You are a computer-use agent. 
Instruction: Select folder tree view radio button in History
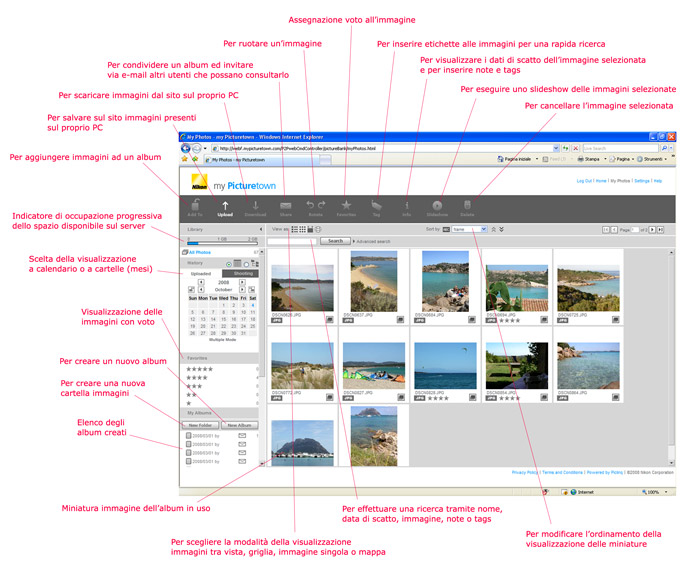tap(246, 264)
